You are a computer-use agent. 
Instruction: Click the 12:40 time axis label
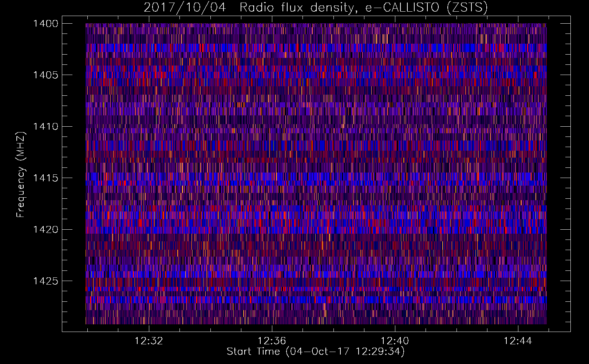coord(395,341)
